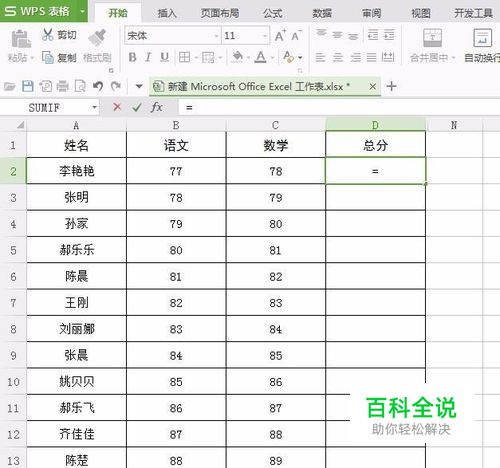Switch to the 公式 tab
The height and width of the screenshot is (468, 500).
click(273, 13)
